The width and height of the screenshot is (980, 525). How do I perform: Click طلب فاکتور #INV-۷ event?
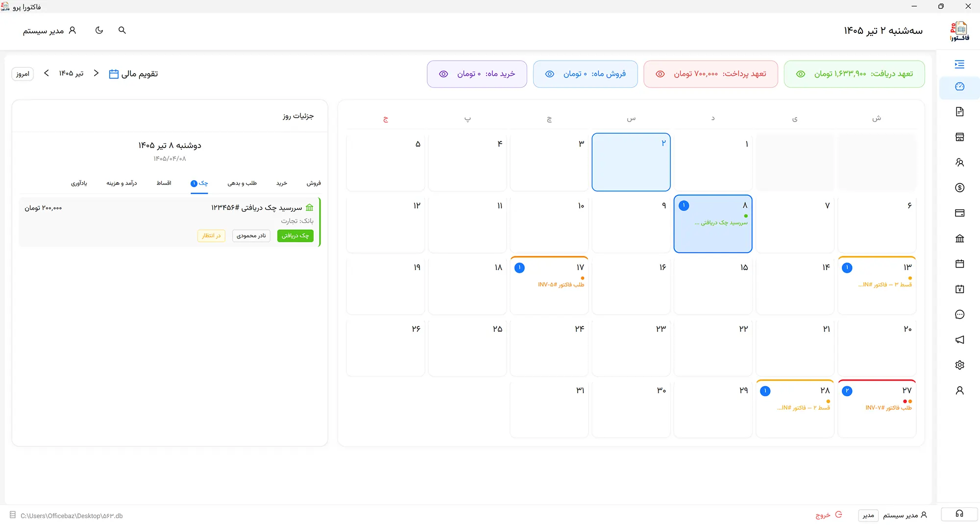[x=888, y=408]
